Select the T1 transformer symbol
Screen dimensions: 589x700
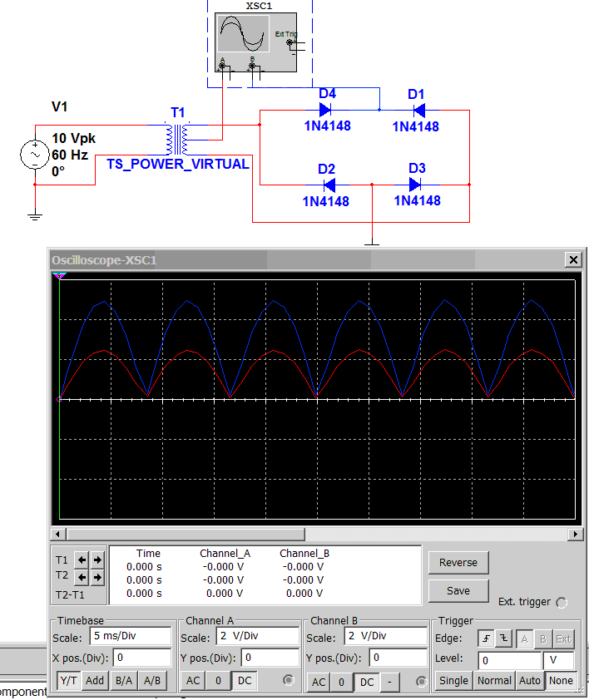[178, 140]
